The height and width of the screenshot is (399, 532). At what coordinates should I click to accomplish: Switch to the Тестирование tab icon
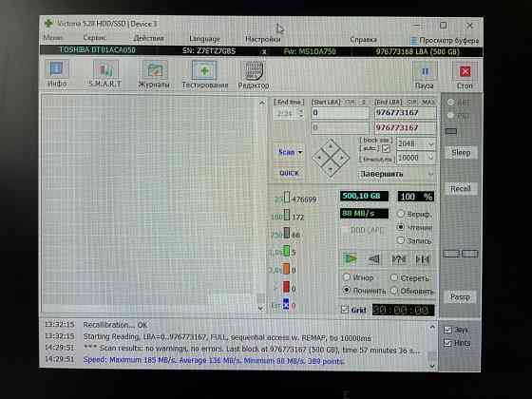pos(204,74)
